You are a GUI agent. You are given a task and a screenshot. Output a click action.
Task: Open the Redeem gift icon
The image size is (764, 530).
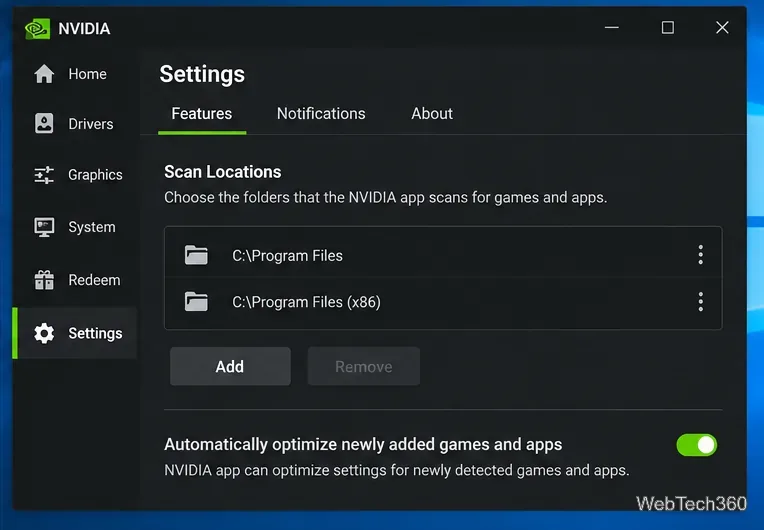point(44,280)
